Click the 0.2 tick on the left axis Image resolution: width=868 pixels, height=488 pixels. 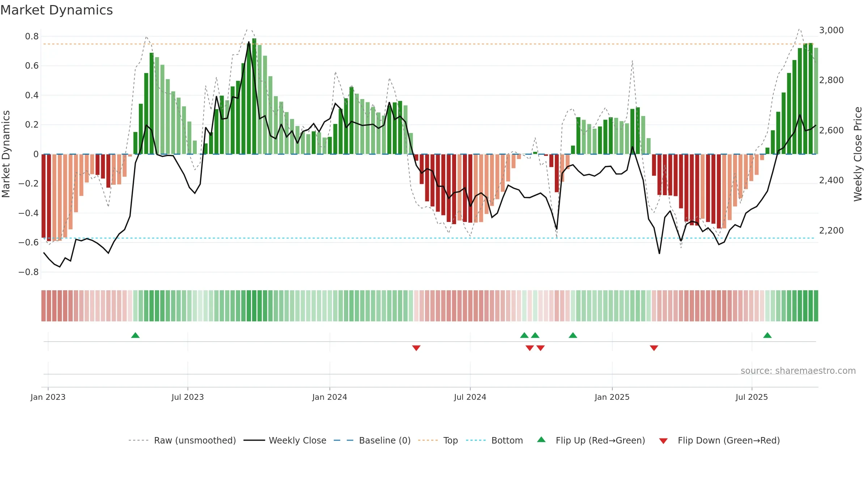[32, 124]
